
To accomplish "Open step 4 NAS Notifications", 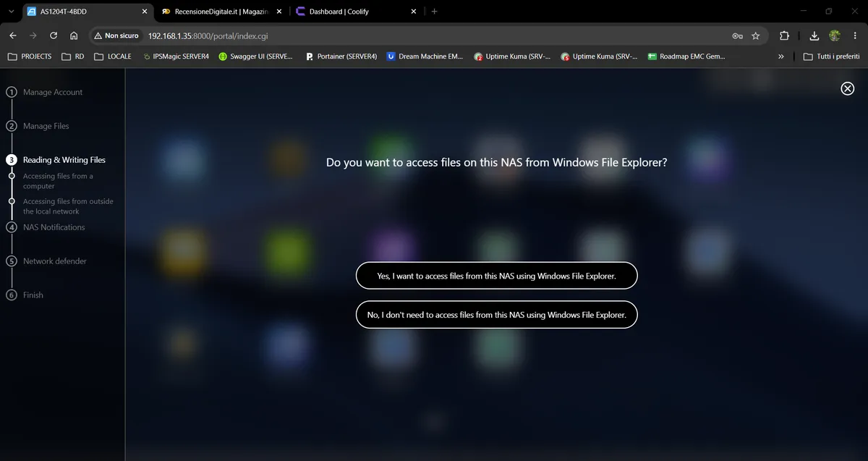I will click(54, 227).
